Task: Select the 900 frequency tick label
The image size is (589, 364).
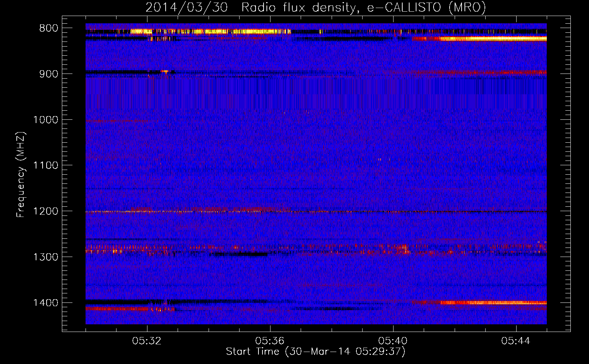Action: tap(49, 74)
